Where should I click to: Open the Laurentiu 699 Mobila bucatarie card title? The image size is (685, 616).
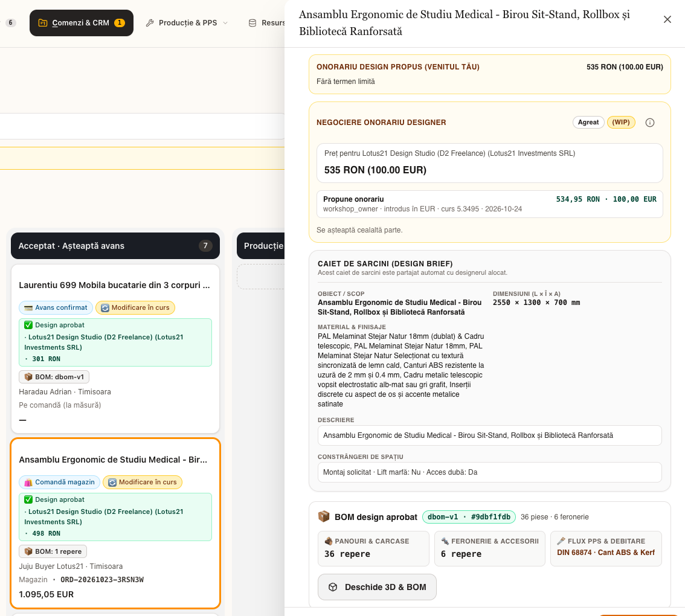[x=114, y=285]
